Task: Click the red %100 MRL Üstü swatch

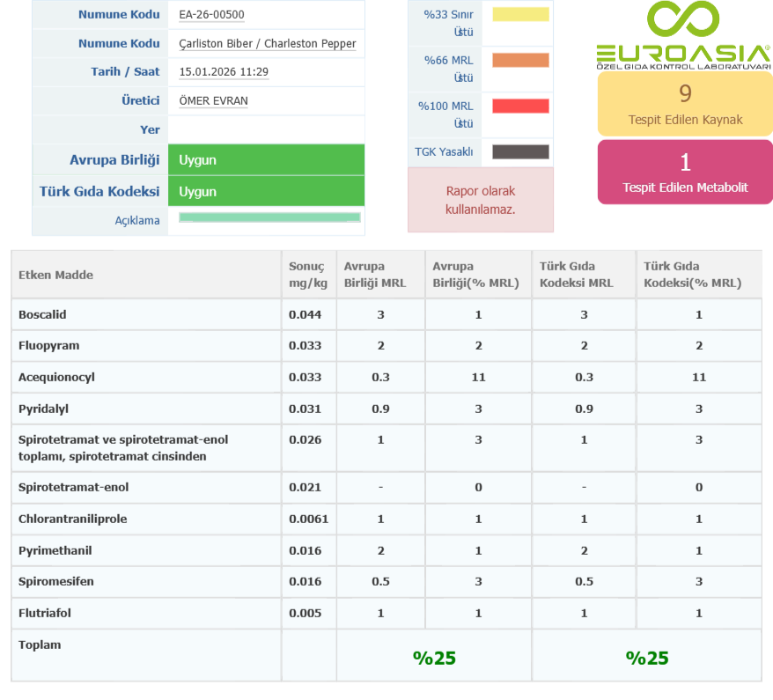Action: pyautogui.click(x=520, y=106)
